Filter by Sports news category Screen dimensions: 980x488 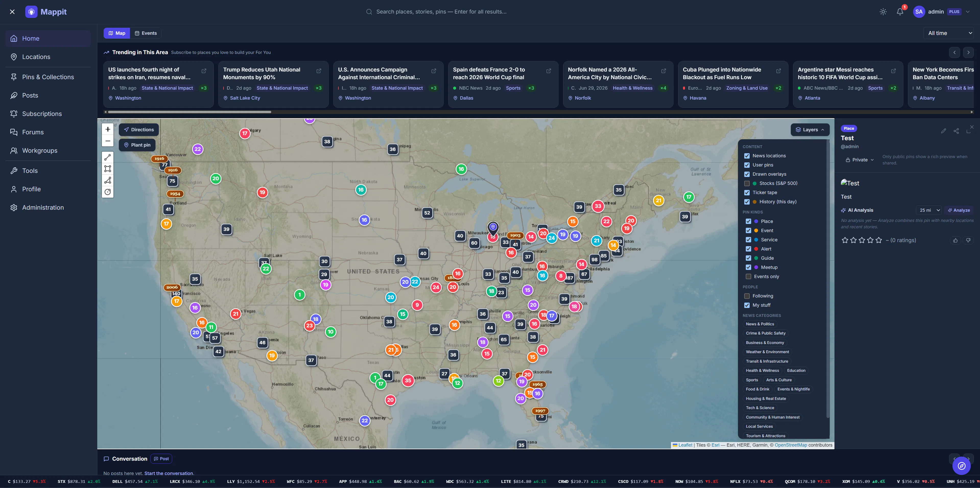tap(752, 380)
